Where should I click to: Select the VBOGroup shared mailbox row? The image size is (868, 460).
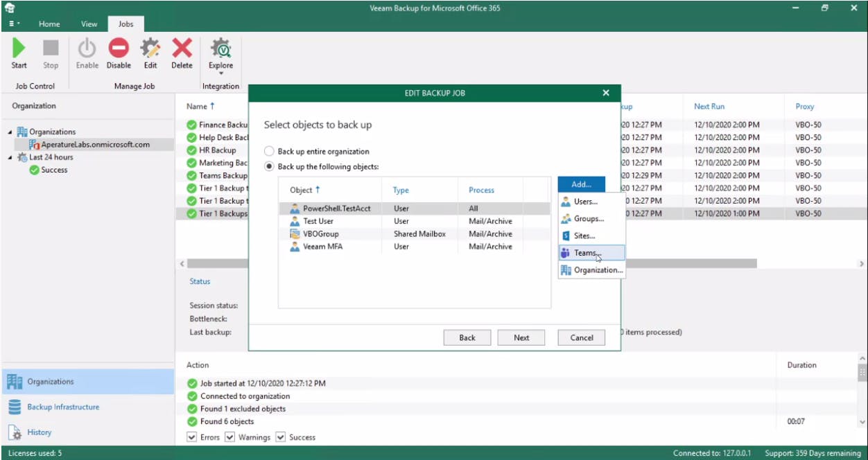tap(415, 233)
